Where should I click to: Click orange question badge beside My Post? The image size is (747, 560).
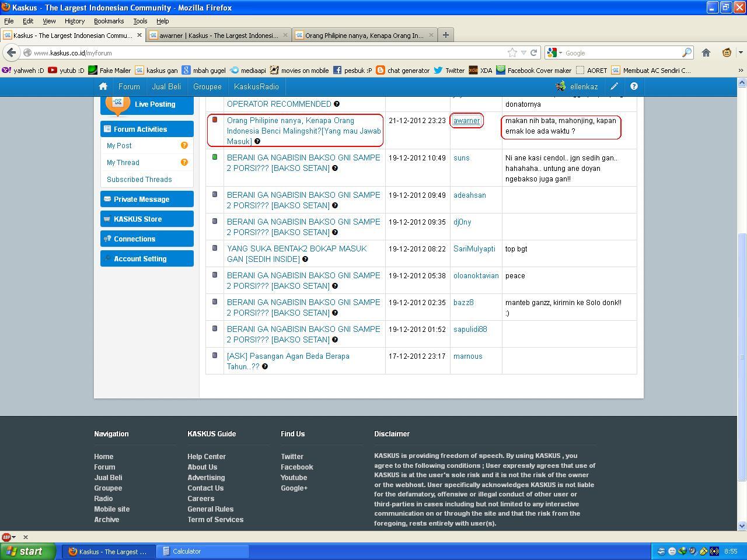coord(184,145)
